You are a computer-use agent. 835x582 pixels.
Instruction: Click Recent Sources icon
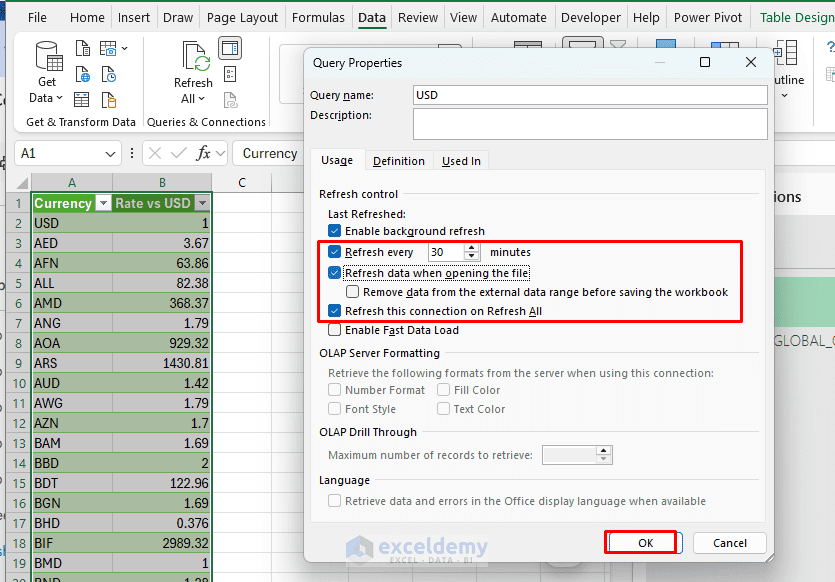[109, 74]
